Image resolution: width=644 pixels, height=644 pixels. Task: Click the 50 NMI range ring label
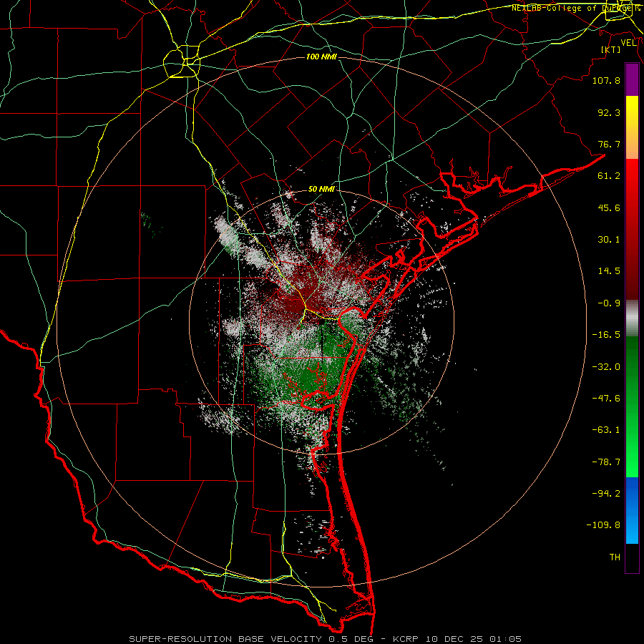tap(321, 190)
